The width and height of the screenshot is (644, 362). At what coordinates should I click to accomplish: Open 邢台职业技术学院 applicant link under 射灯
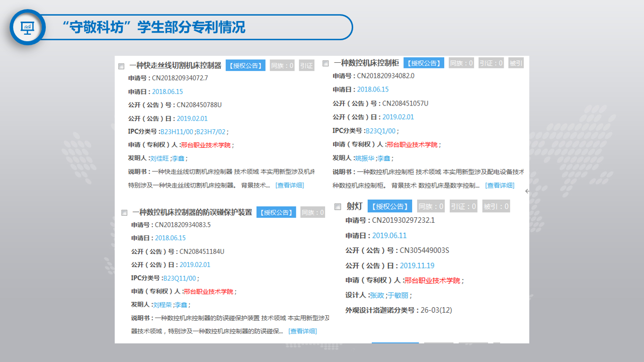(432, 281)
